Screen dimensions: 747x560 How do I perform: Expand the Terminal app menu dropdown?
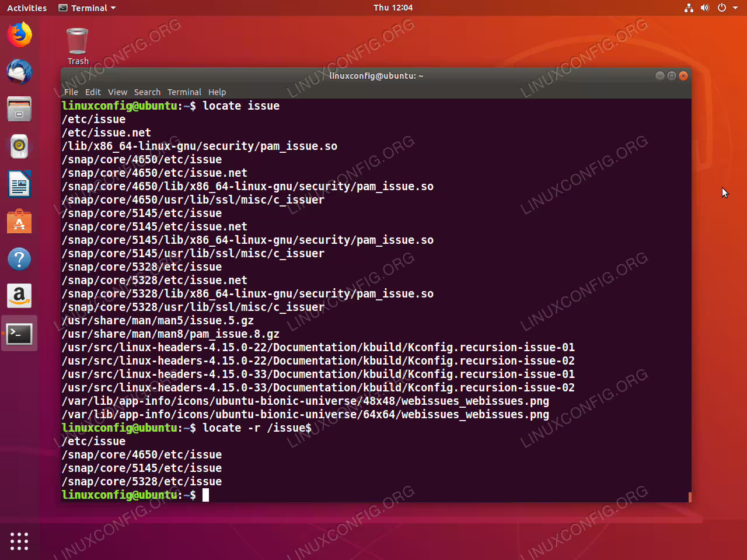click(x=88, y=8)
